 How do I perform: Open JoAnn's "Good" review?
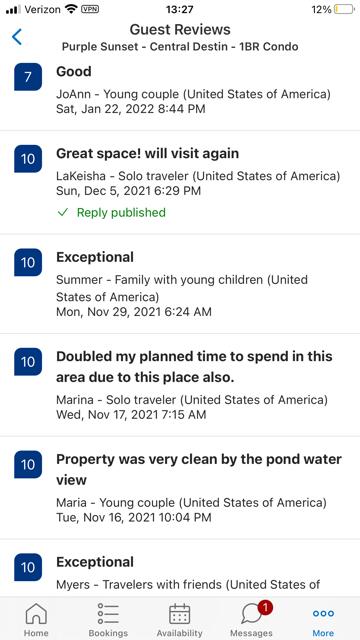click(x=180, y=90)
